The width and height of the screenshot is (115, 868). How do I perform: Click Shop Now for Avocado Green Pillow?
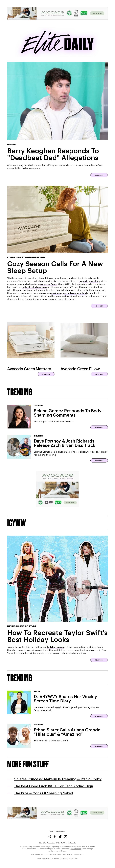click(99, 374)
